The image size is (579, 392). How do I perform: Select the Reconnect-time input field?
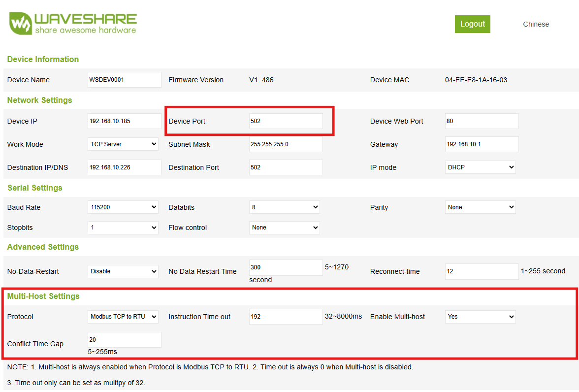pyautogui.click(x=482, y=271)
